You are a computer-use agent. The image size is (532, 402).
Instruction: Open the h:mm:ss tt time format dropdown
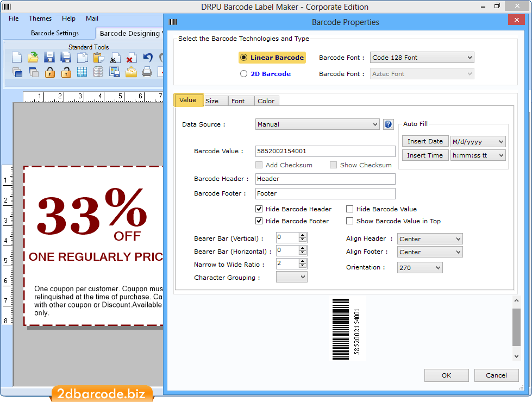[478, 155]
